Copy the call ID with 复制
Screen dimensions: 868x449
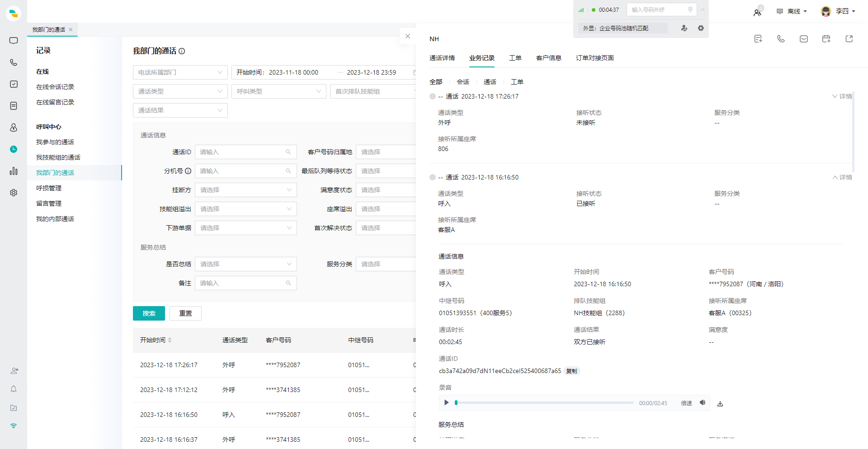tap(572, 371)
